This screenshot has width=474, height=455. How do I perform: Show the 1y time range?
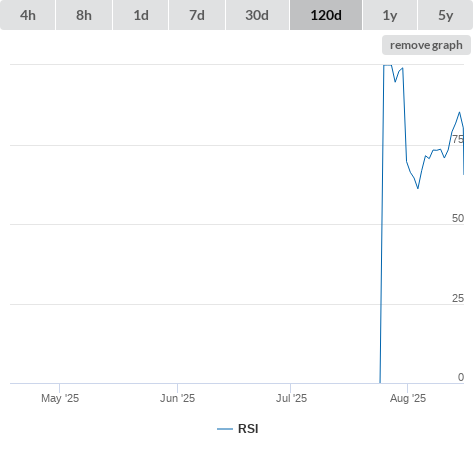[x=390, y=15]
